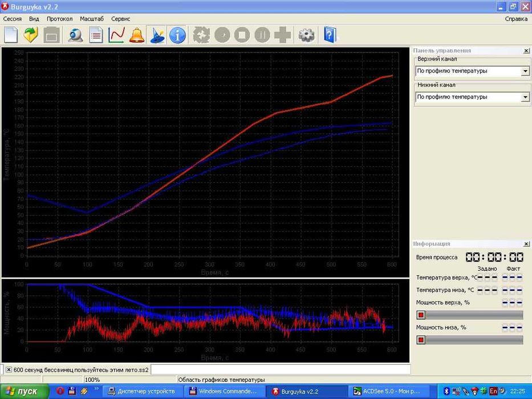This screenshot has height=399, width=532.
Task: Open the protocol document icon
Action: [96, 35]
